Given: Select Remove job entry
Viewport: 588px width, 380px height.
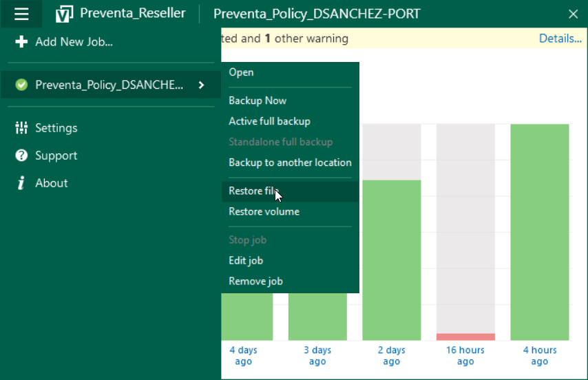Looking at the screenshot, I should pyautogui.click(x=255, y=281).
